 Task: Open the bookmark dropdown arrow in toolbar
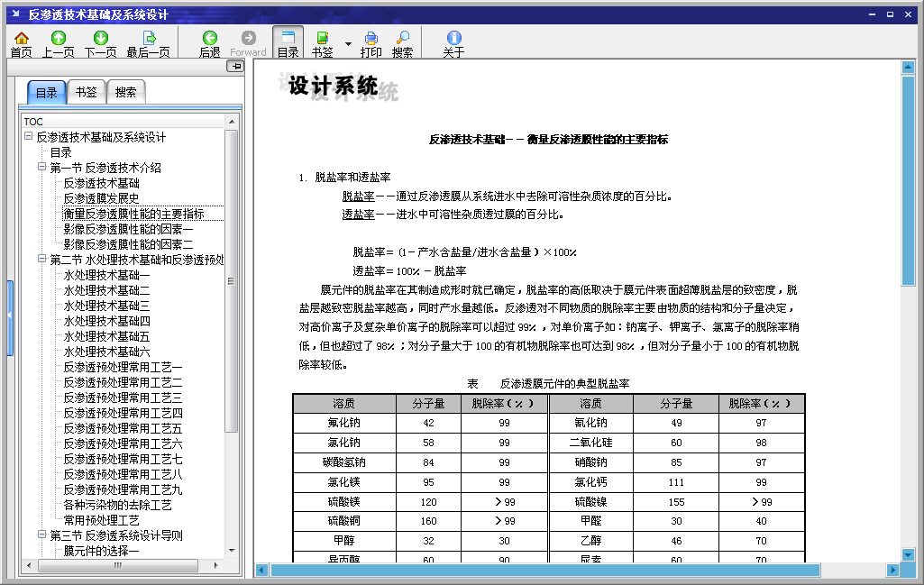pyautogui.click(x=348, y=43)
